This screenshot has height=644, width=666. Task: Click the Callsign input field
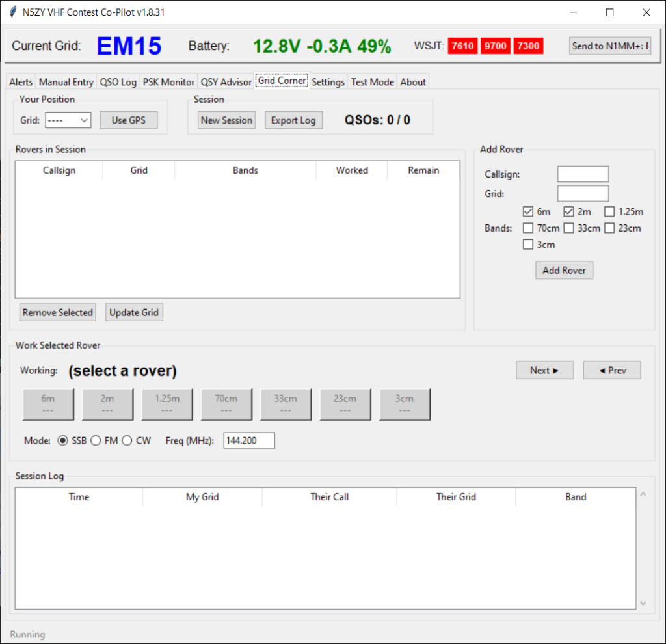583,174
